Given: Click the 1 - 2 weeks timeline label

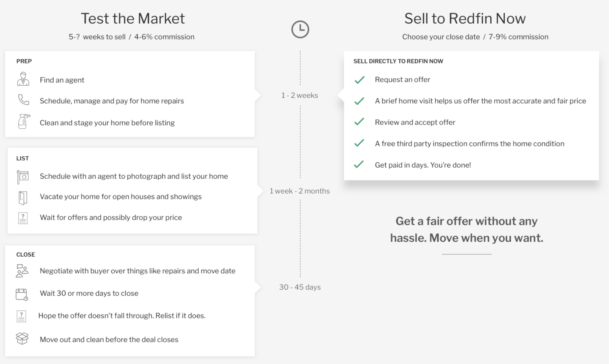Looking at the screenshot, I should (299, 95).
